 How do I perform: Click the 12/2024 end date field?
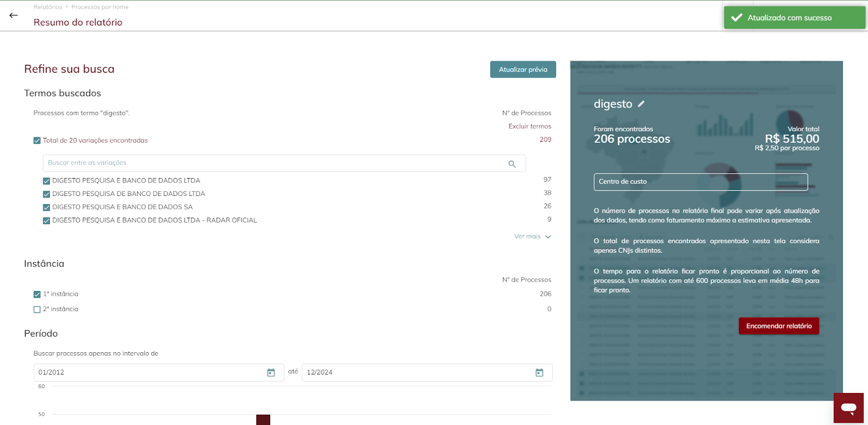click(x=427, y=372)
